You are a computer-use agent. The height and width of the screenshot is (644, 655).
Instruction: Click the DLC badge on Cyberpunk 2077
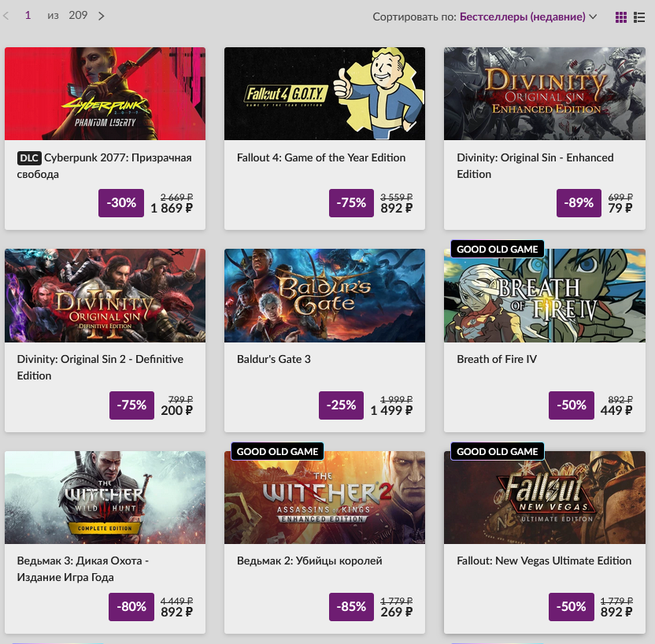point(28,158)
